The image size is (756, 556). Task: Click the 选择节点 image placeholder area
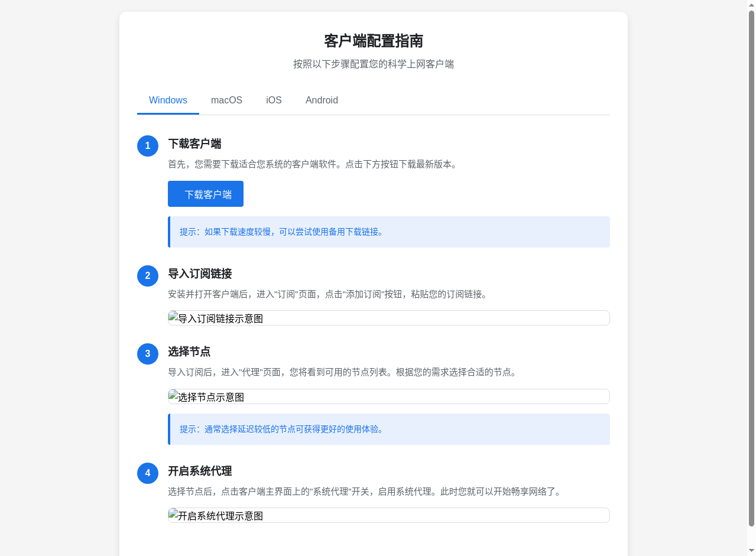pyautogui.click(x=388, y=396)
